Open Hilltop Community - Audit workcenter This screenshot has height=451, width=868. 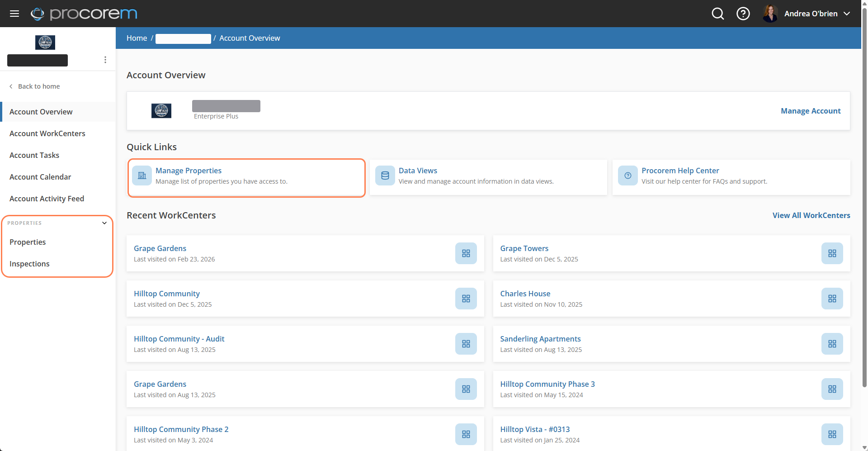(x=179, y=339)
